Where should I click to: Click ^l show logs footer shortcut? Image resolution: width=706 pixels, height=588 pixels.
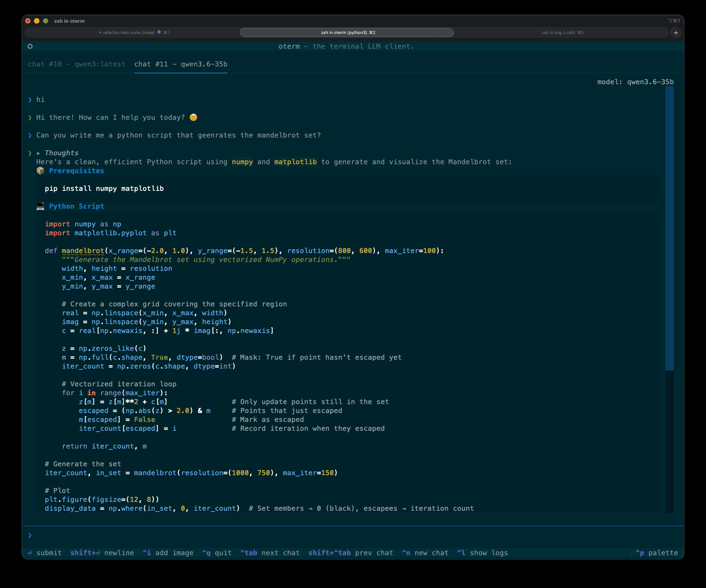click(x=482, y=553)
